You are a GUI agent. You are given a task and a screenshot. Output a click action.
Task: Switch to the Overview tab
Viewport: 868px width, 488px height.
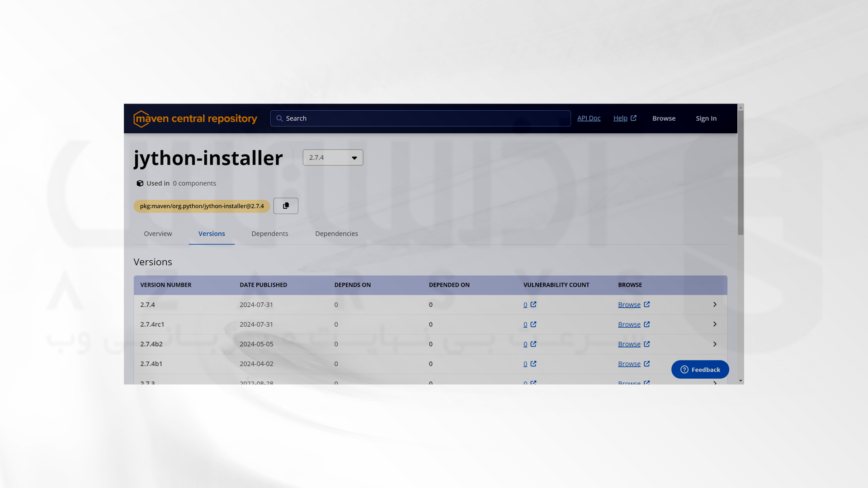coord(158,234)
